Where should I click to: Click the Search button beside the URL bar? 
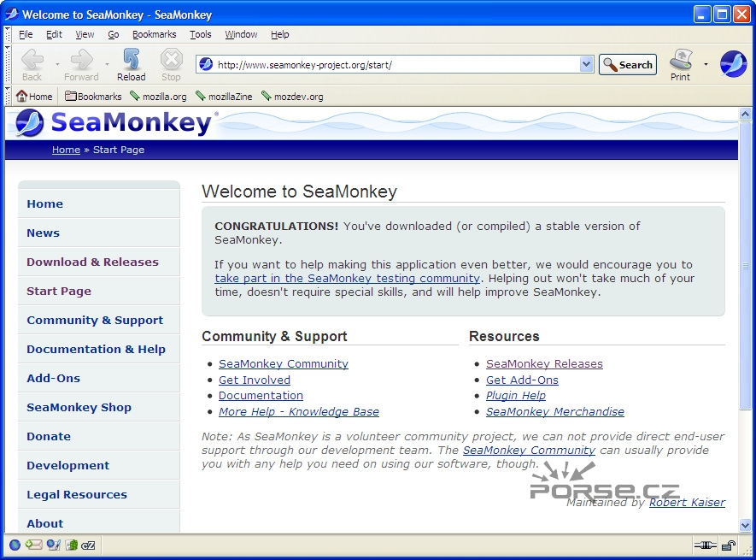point(628,65)
